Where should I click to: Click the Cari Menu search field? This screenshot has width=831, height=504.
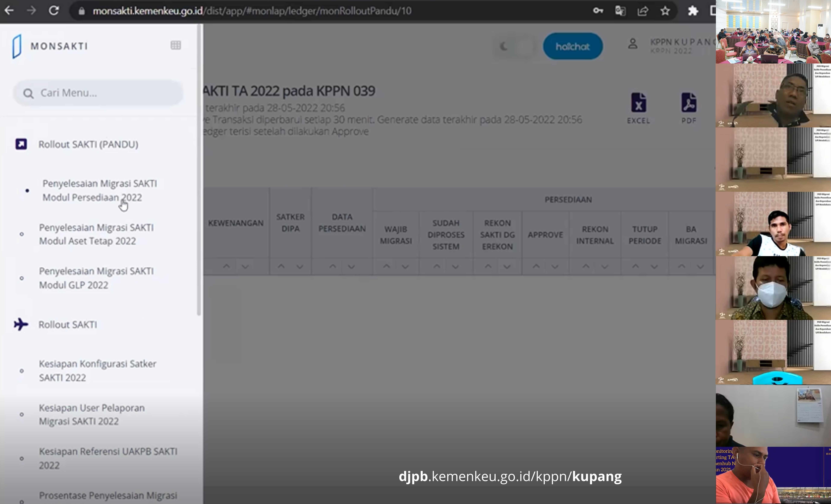coord(98,93)
